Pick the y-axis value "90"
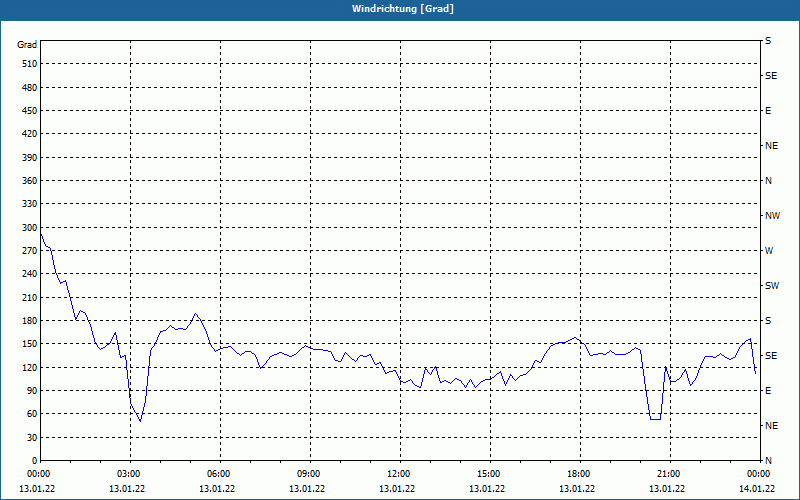 pyautogui.click(x=32, y=391)
